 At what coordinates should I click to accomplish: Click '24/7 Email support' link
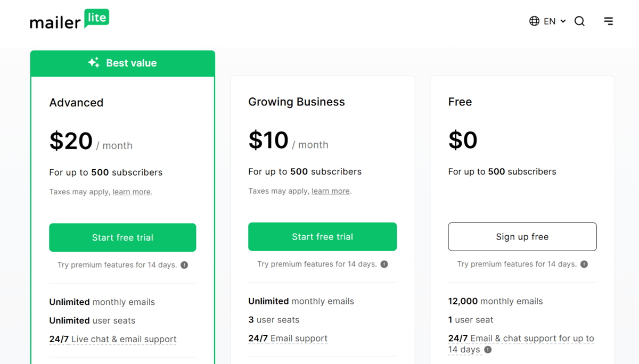coord(288,338)
